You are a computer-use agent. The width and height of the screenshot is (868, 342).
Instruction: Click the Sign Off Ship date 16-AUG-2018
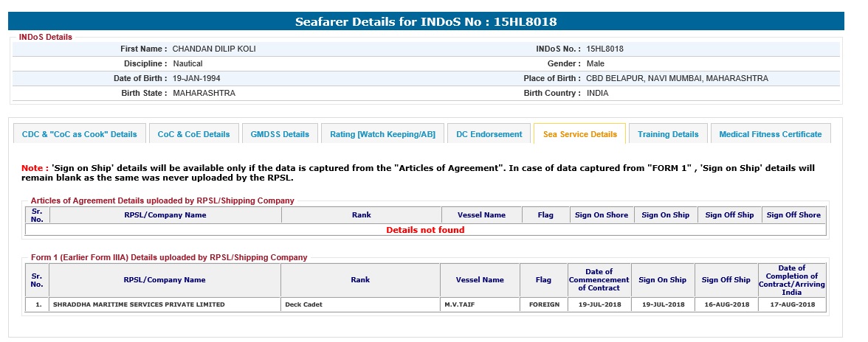726,304
